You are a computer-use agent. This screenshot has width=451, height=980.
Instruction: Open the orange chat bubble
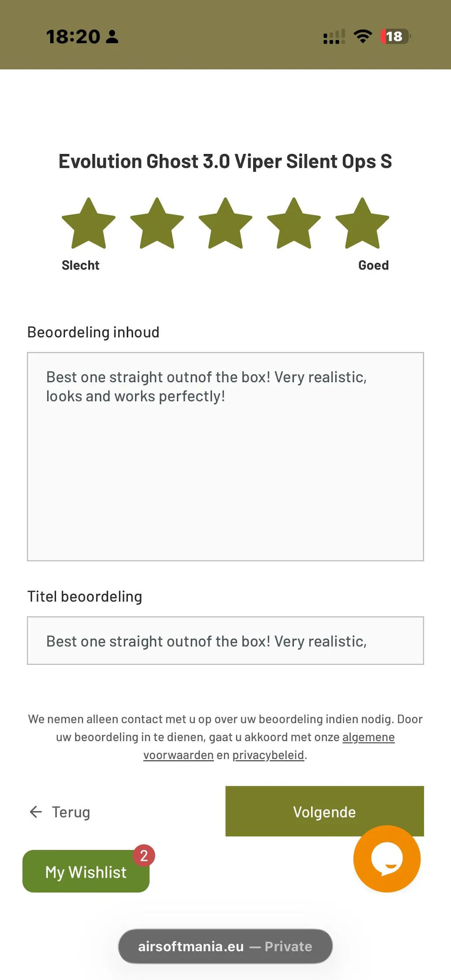point(387,858)
